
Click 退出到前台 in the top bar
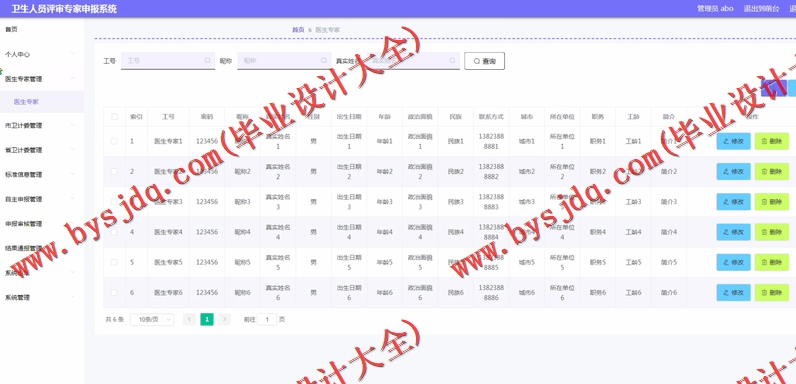pos(761,9)
